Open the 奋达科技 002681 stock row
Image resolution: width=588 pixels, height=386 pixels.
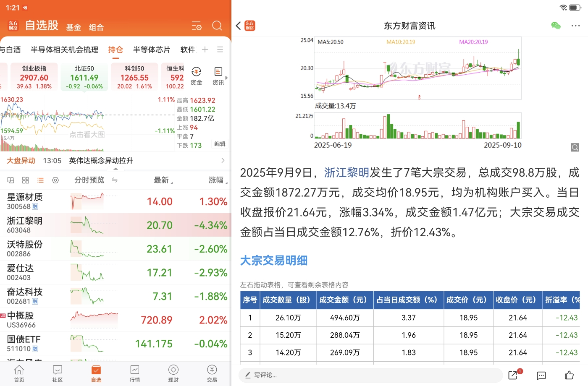[115, 296]
